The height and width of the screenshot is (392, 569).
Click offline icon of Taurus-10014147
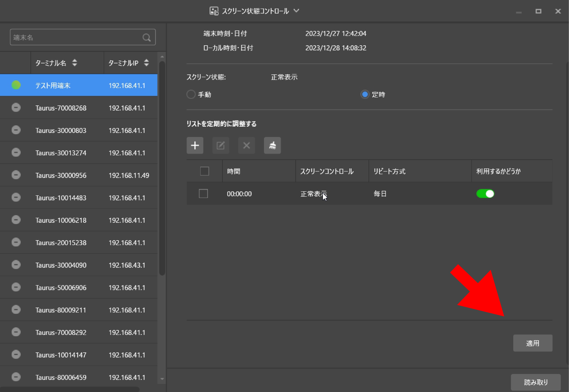[x=16, y=354]
